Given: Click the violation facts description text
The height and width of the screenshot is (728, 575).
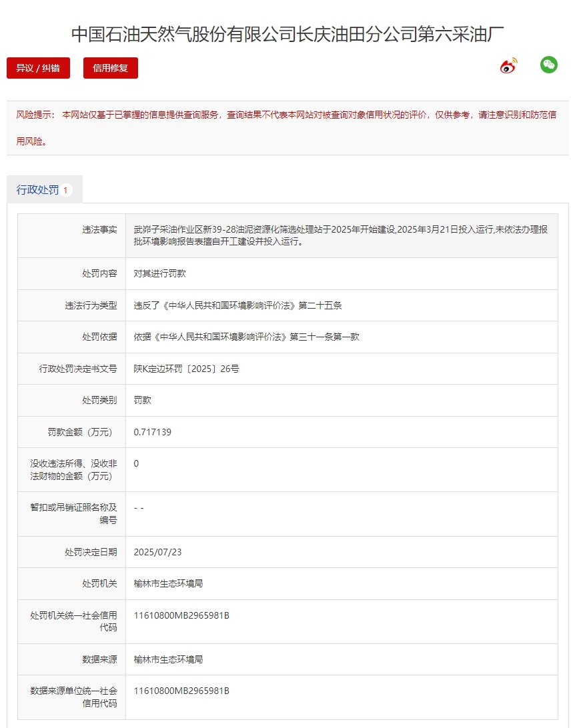Looking at the screenshot, I should point(340,235).
